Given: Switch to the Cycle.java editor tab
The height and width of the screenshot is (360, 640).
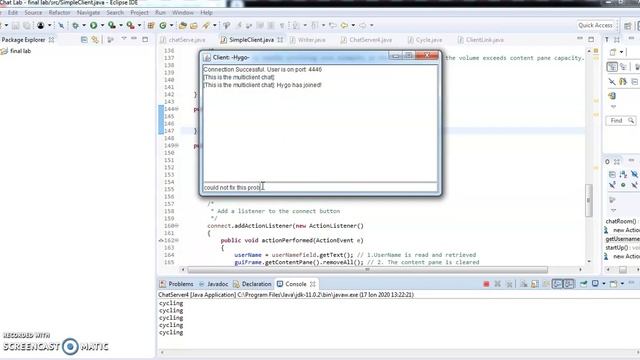Looking at the screenshot, I should [425, 40].
